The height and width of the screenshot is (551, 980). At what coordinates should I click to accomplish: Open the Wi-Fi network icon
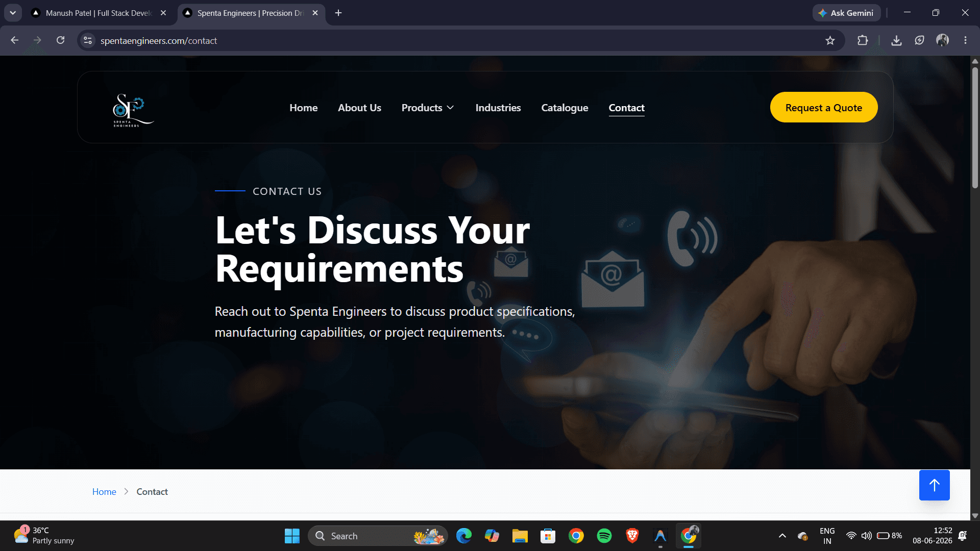pos(851,536)
